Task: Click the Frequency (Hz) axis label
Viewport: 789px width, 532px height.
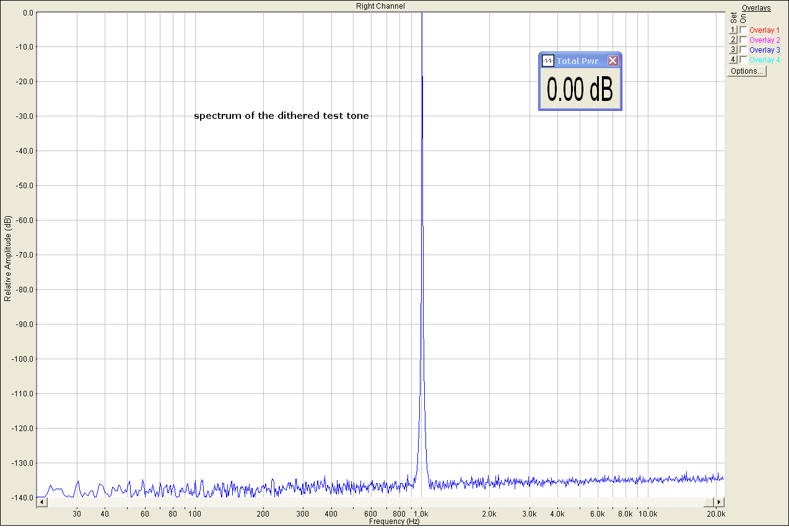Action: (394, 521)
